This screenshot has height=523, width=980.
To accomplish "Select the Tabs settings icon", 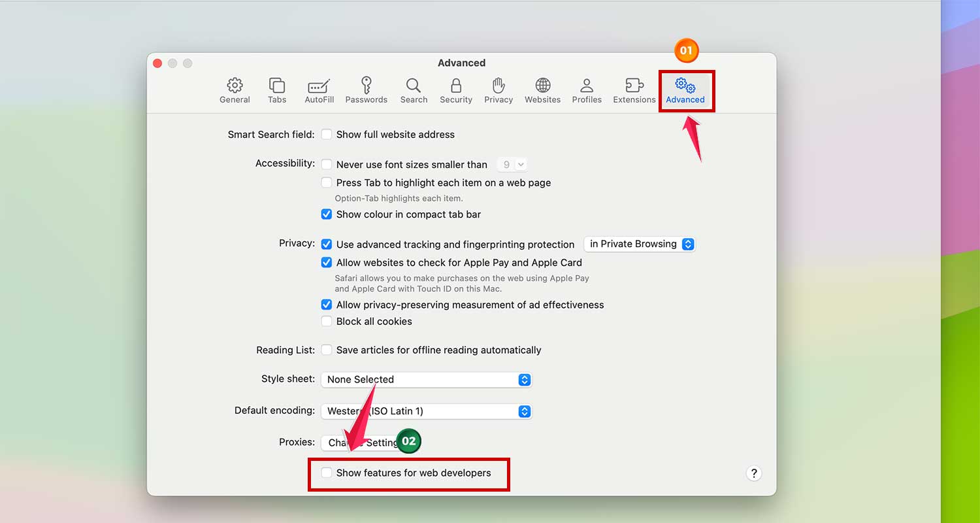I will (x=277, y=90).
